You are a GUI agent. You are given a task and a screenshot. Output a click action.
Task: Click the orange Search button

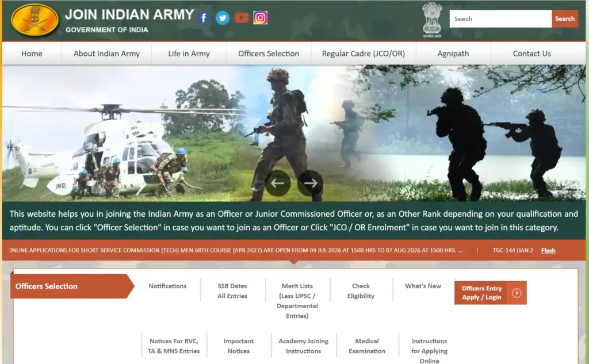(565, 19)
